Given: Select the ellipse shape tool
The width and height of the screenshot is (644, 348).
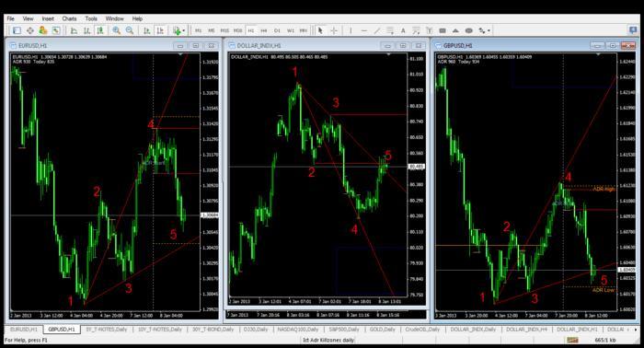Looking at the screenshot, I should 468,30.
